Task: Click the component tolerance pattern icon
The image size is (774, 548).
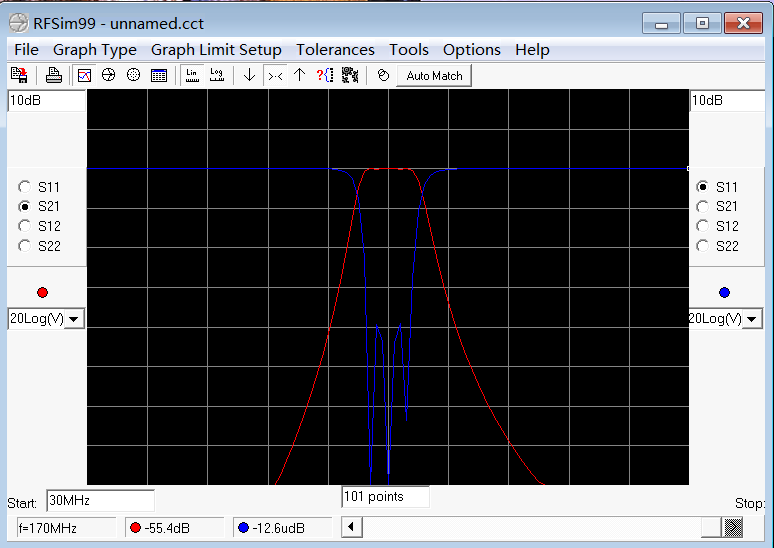Action: tap(350, 75)
